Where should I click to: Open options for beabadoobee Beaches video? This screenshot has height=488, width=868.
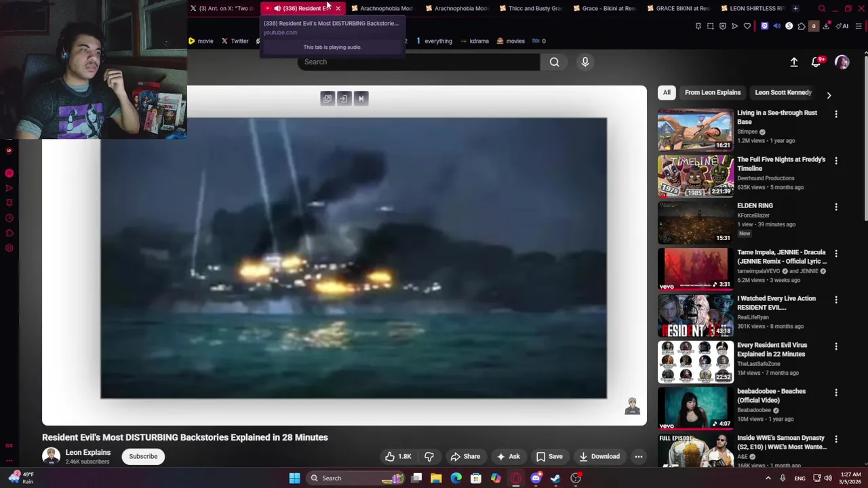pyautogui.click(x=836, y=392)
